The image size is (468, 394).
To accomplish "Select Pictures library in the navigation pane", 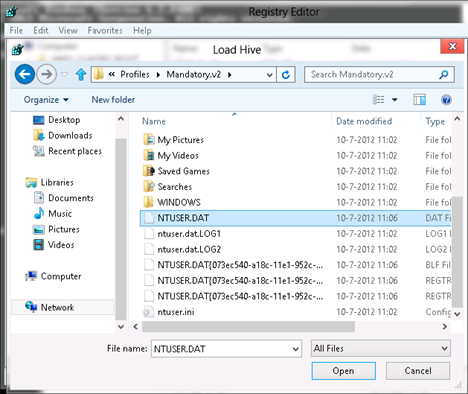I will 56,229.
